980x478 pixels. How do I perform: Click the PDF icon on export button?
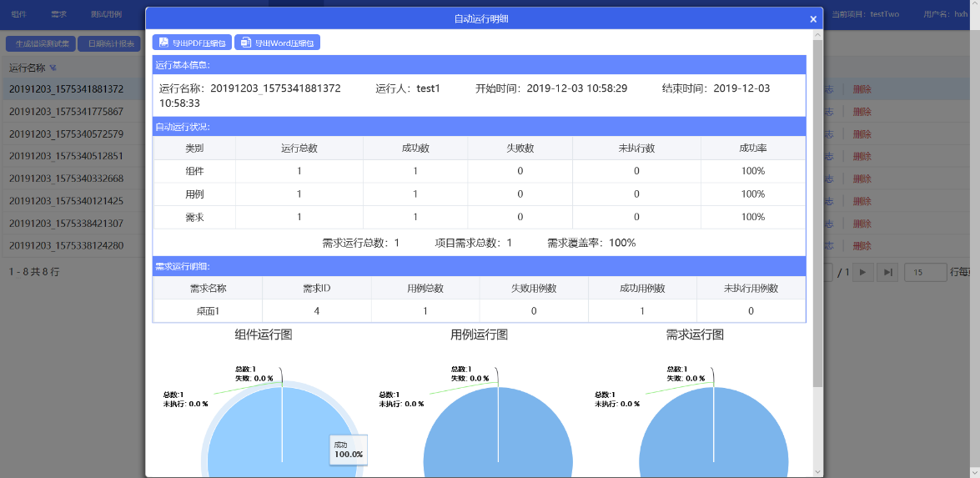[x=163, y=43]
